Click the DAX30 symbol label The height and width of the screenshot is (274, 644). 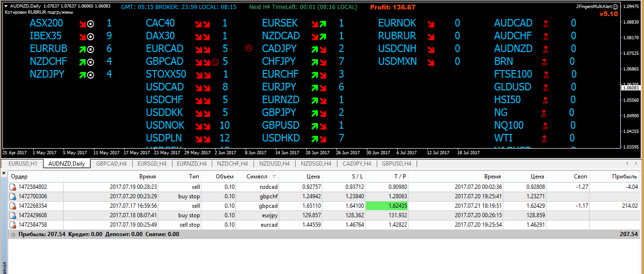tap(160, 36)
